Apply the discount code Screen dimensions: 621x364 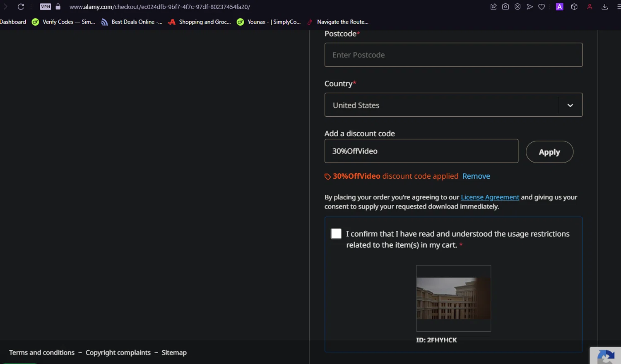549,152
